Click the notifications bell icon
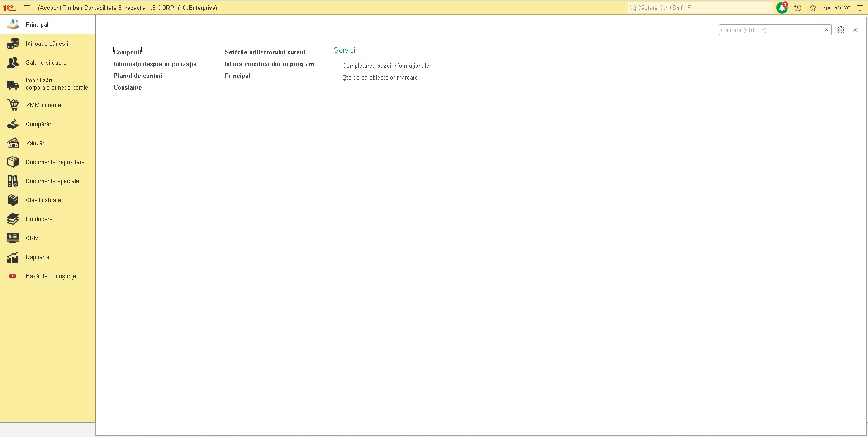The height and width of the screenshot is (437, 868). point(782,8)
